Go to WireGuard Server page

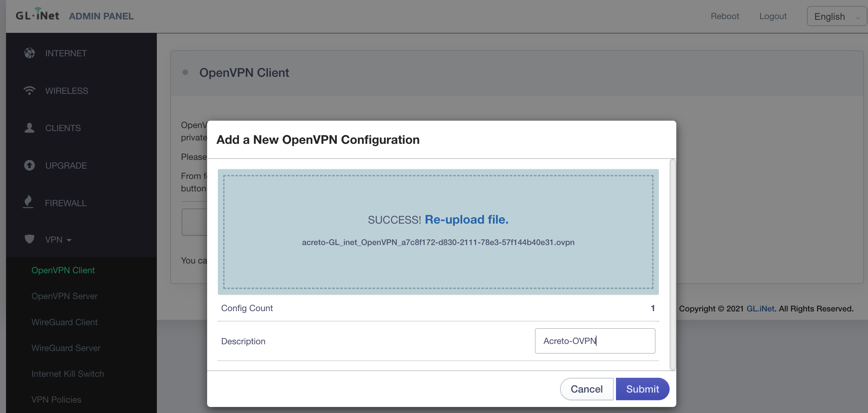tap(66, 348)
